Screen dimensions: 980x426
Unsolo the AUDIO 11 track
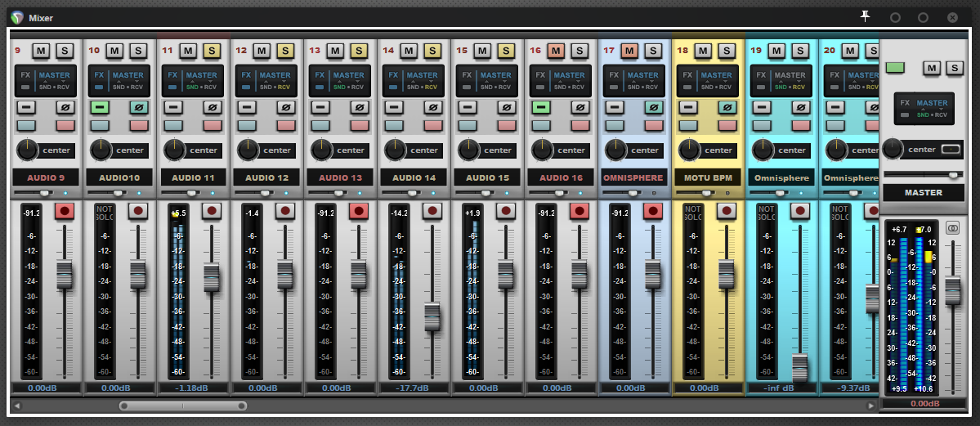(x=211, y=51)
